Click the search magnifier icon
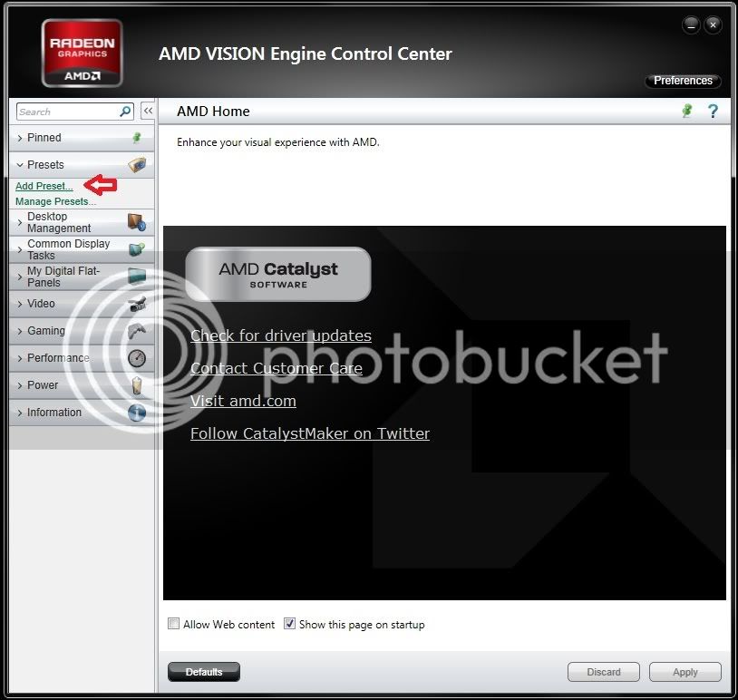Screen dimensions: 738x700 coord(125,112)
